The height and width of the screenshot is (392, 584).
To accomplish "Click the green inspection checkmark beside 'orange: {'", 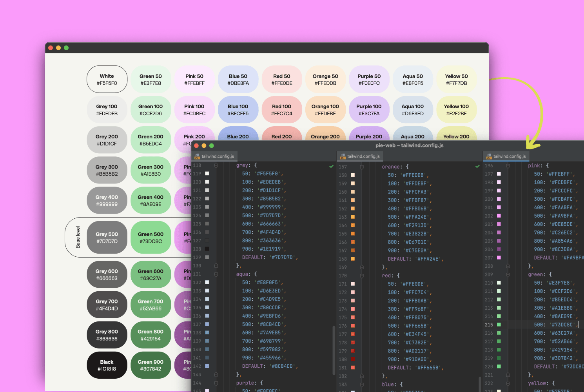I will 477,166.
